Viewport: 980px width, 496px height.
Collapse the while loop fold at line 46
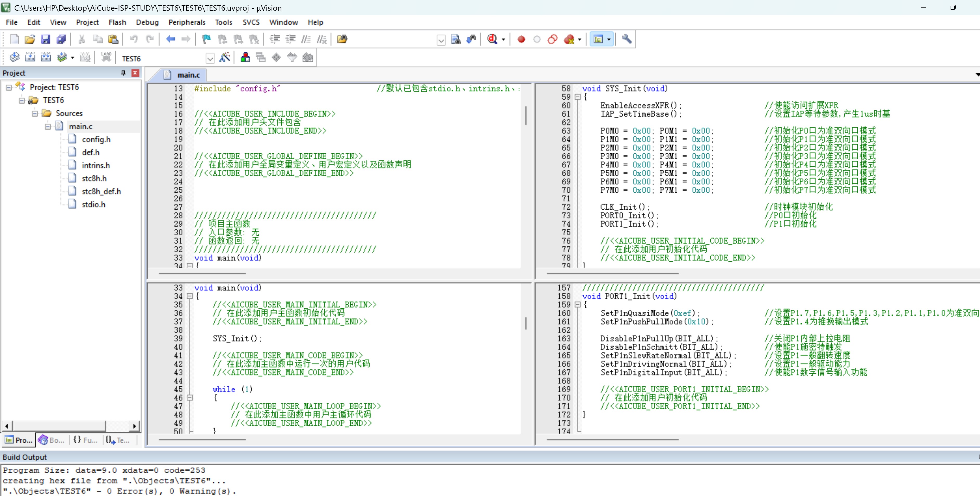[x=190, y=398]
